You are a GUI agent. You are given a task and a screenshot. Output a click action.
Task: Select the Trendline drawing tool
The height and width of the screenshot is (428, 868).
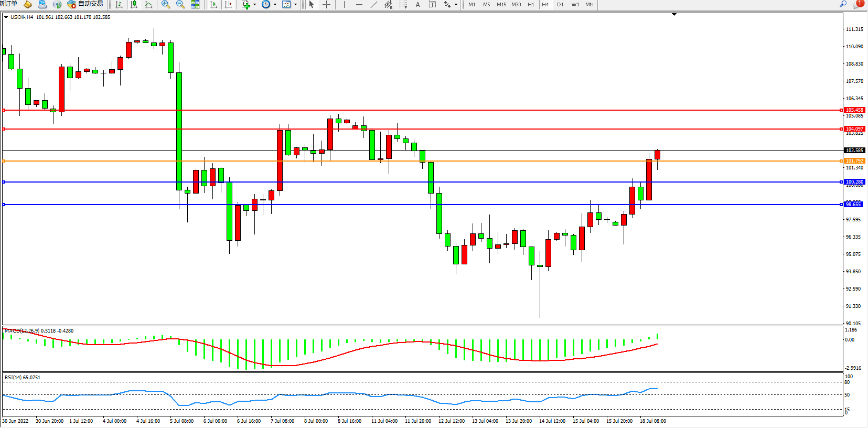pyautogui.click(x=373, y=5)
